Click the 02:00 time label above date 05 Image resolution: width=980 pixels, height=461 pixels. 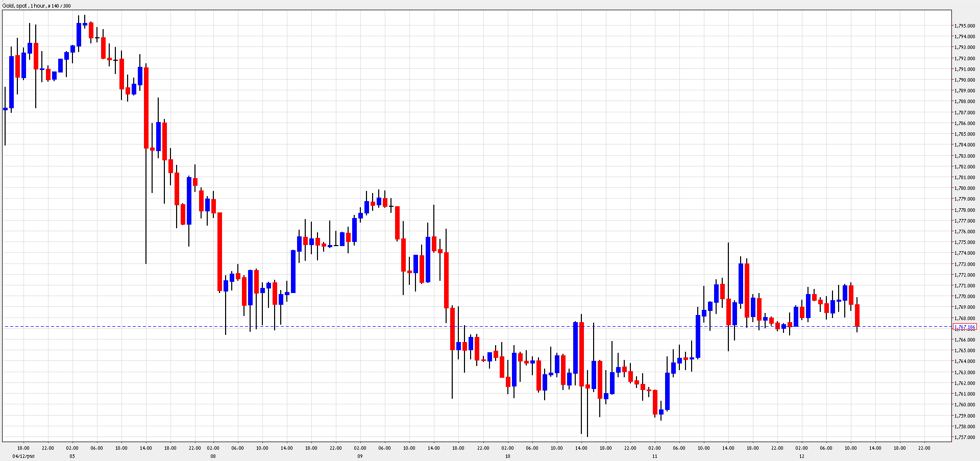(72, 448)
